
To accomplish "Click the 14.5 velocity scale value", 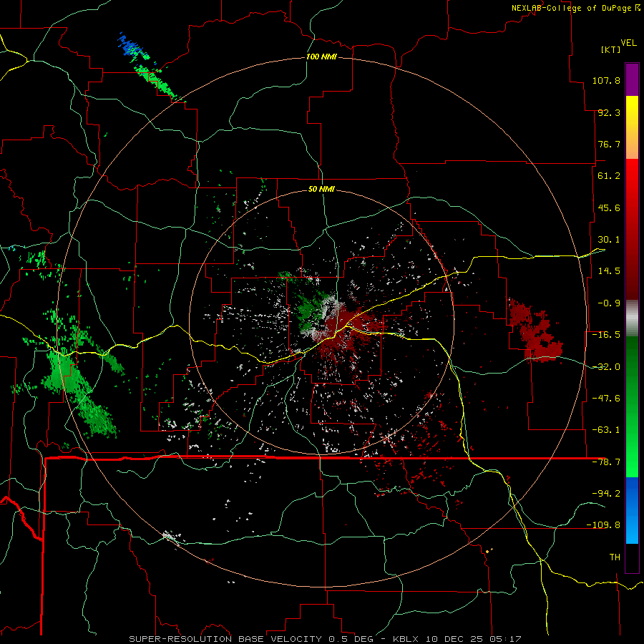I will click(x=609, y=271).
